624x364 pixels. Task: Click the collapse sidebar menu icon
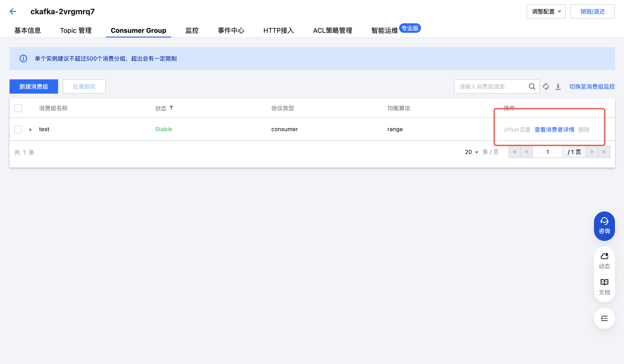(604, 318)
